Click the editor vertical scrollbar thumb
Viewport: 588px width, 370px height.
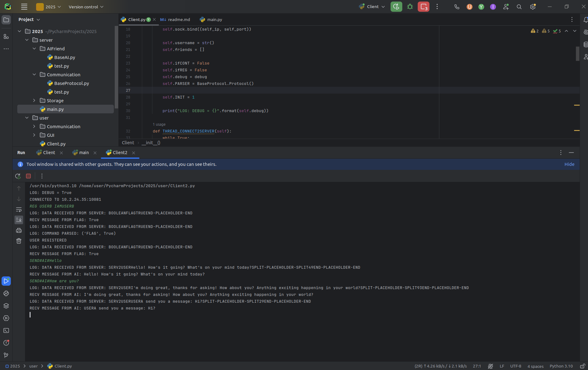578,54
